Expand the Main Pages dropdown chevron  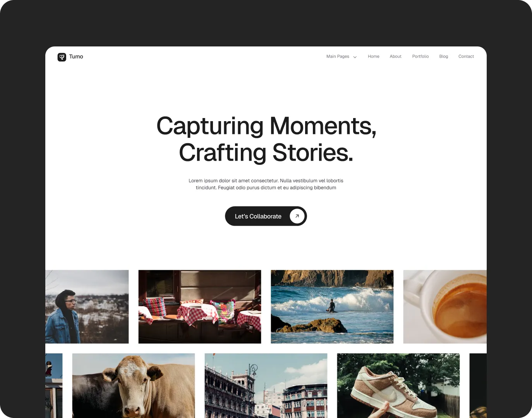(x=355, y=57)
